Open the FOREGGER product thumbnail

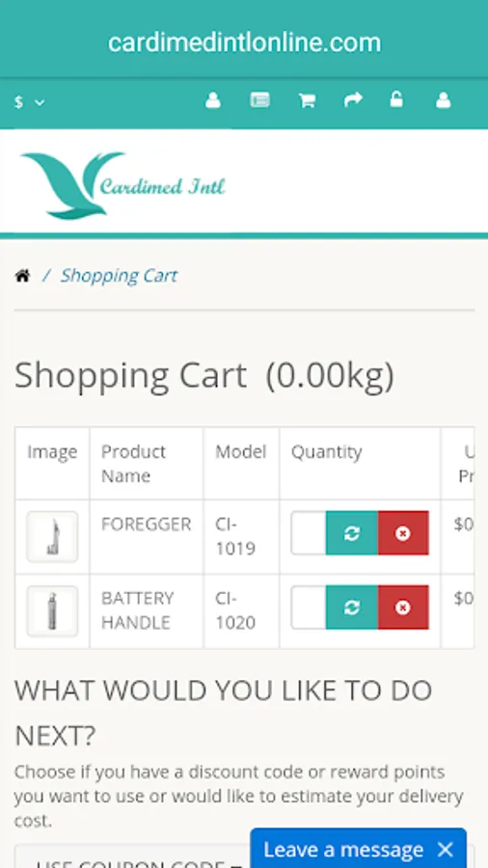click(x=52, y=536)
